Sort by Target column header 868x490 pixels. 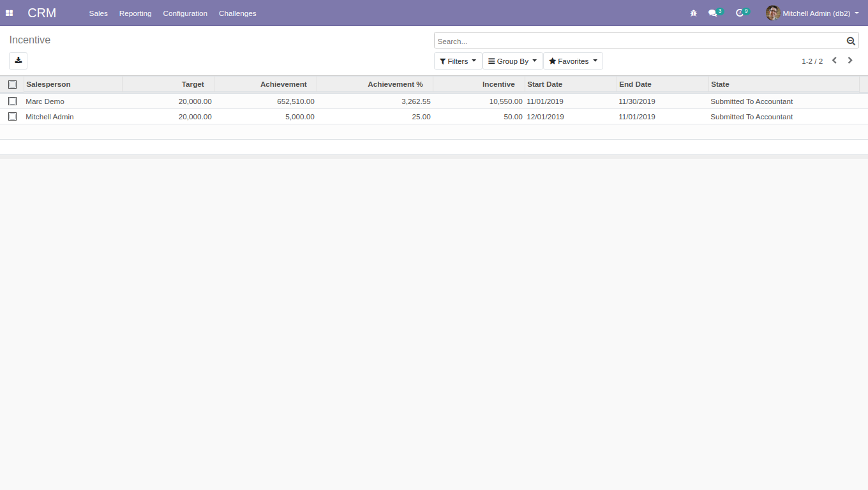pyautogui.click(x=168, y=84)
